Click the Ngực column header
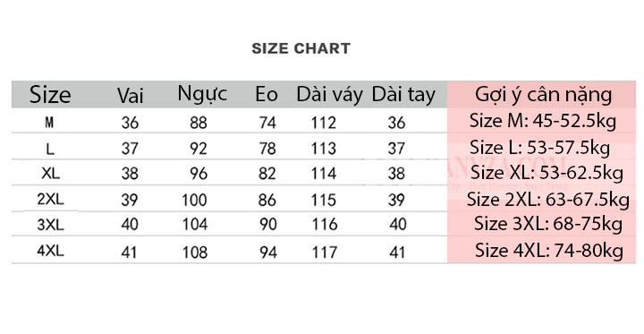The height and width of the screenshot is (334, 644). click(x=202, y=94)
